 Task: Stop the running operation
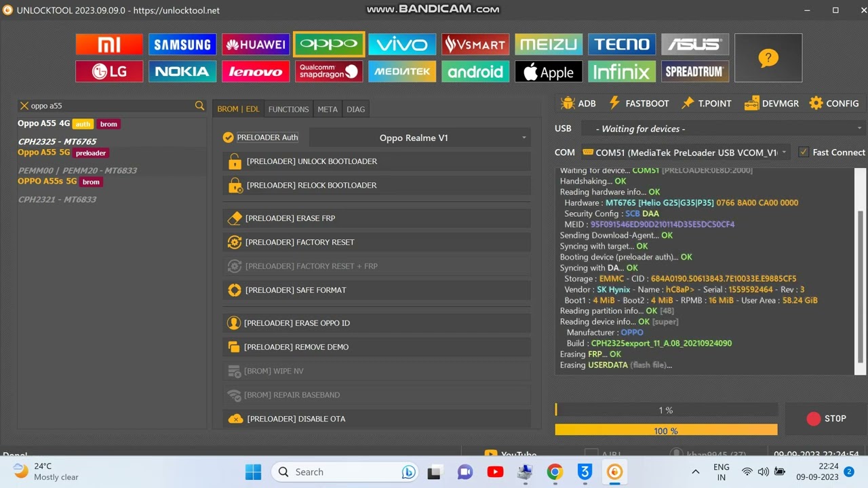coord(825,419)
